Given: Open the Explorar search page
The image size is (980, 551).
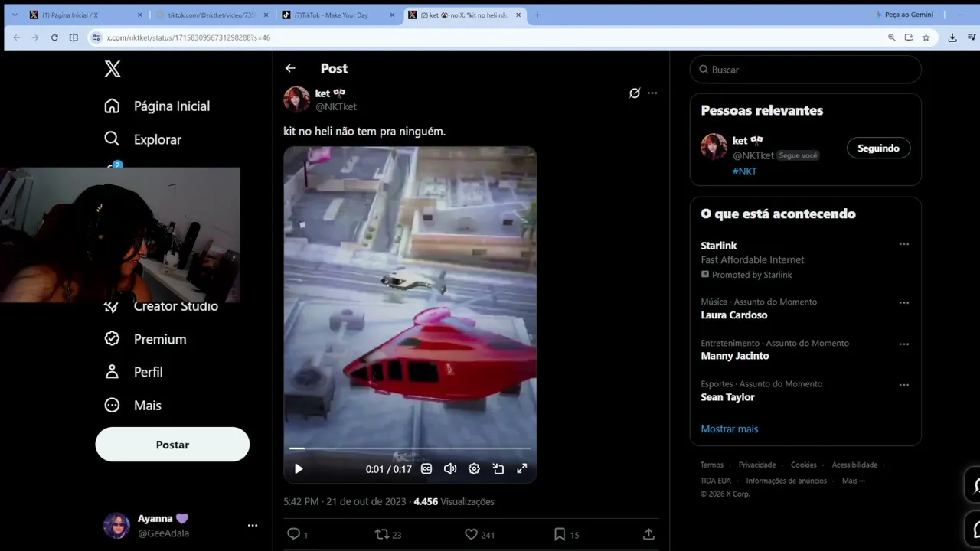Looking at the screenshot, I should [143, 139].
